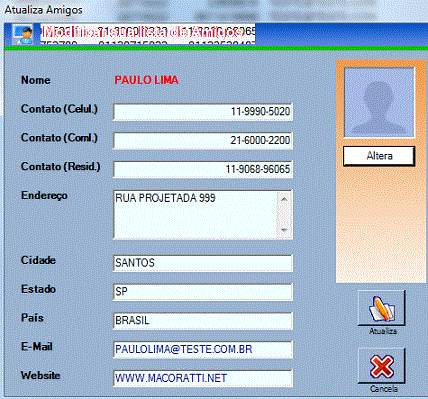Select the contact photo placeholder
The height and width of the screenshot is (399, 428).
point(379,102)
